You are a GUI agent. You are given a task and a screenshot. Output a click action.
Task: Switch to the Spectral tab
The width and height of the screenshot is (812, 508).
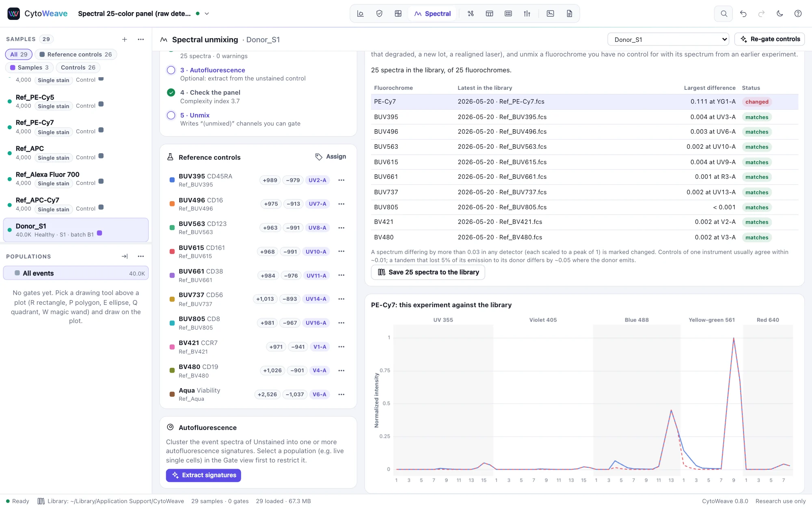pyautogui.click(x=432, y=13)
